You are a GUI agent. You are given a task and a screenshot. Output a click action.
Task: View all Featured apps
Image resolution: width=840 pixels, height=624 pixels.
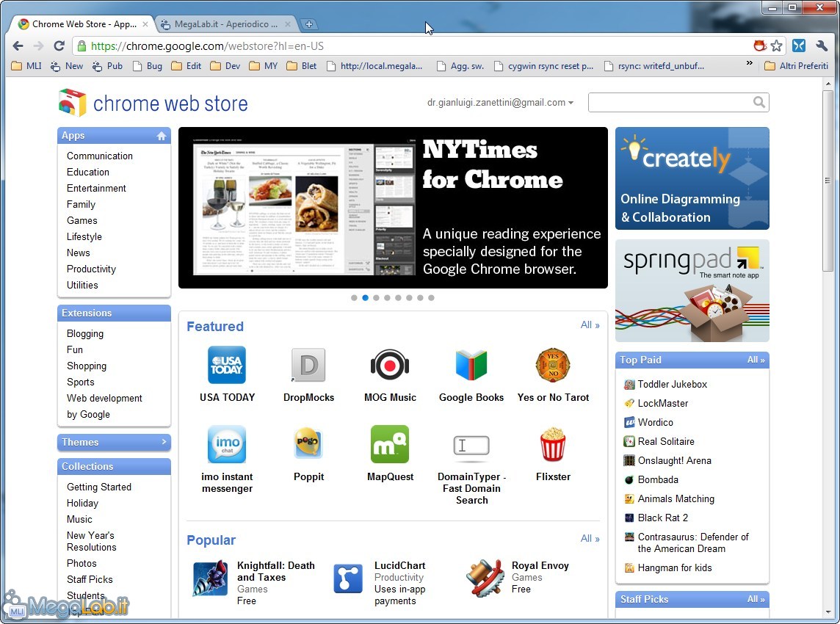coord(590,325)
